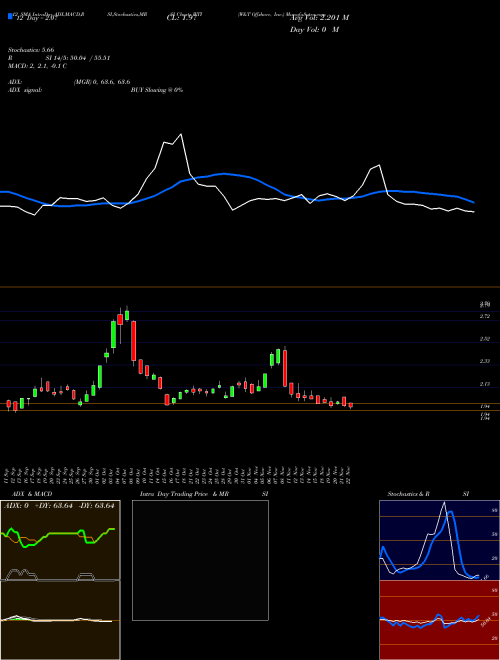Click the white line's highest peak in top chart
This screenshot has width=500, height=660.
181,134
